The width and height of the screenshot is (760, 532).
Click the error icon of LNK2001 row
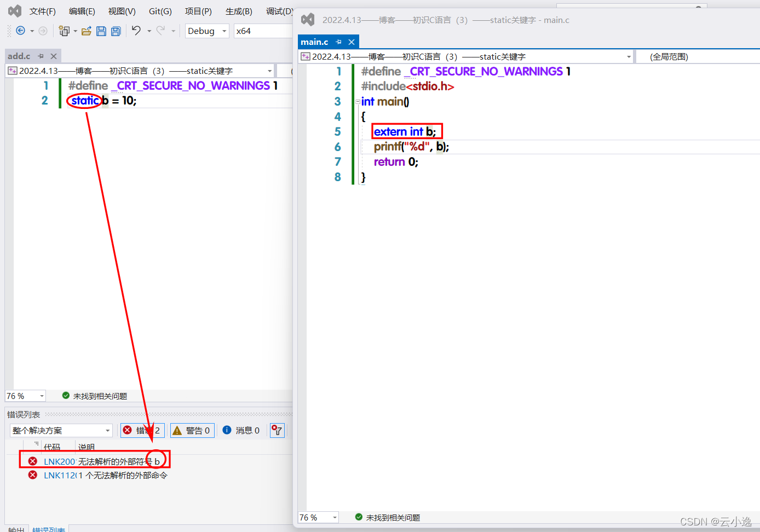tap(33, 461)
